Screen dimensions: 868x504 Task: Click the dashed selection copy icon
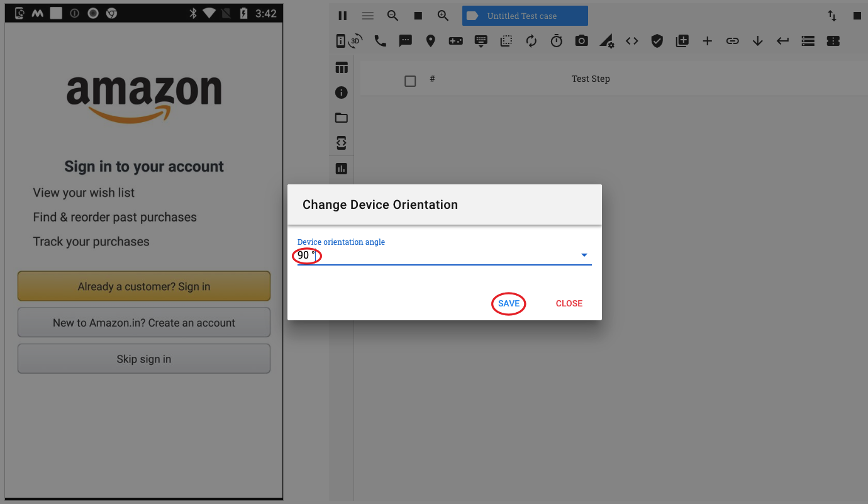point(506,41)
